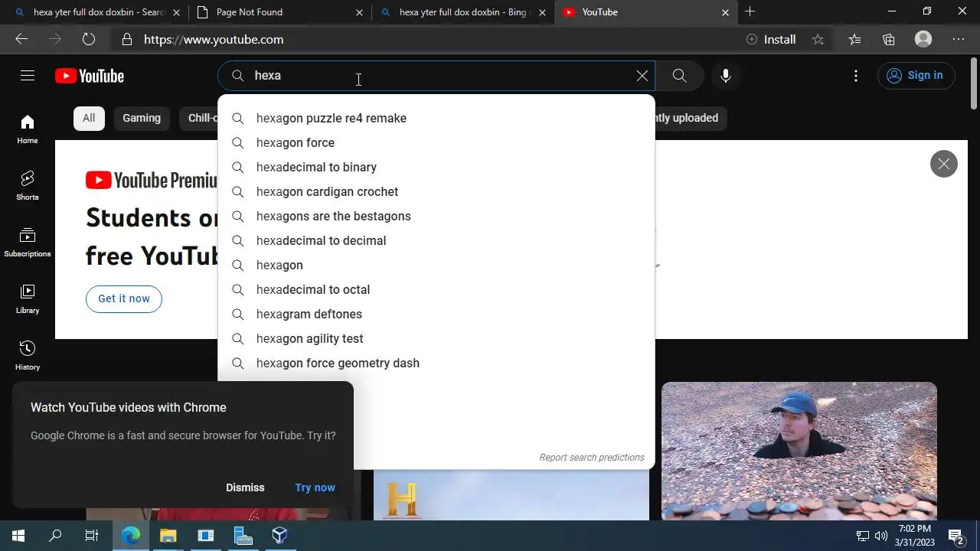Open a new browser tab
980x551 pixels.
point(750,11)
